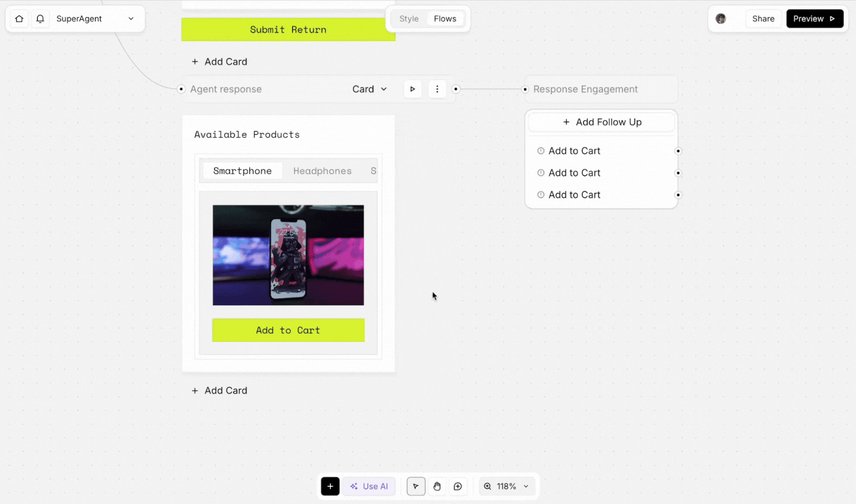856x504 pixels.
Task: Switch to the Style tab
Action: (x=408, y=19)
